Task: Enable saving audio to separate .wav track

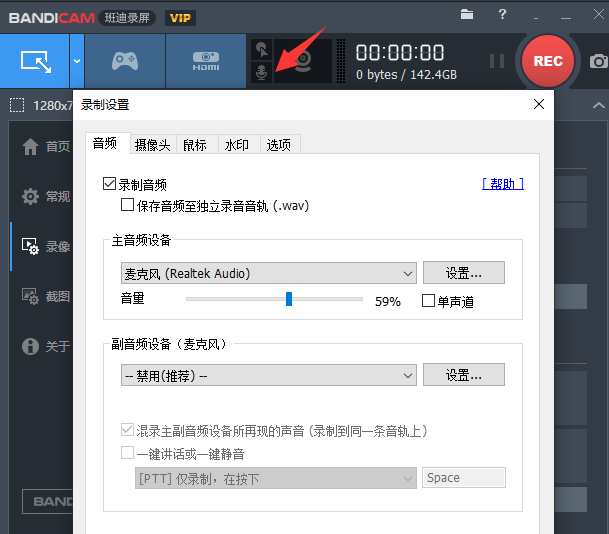Action: 127,205
